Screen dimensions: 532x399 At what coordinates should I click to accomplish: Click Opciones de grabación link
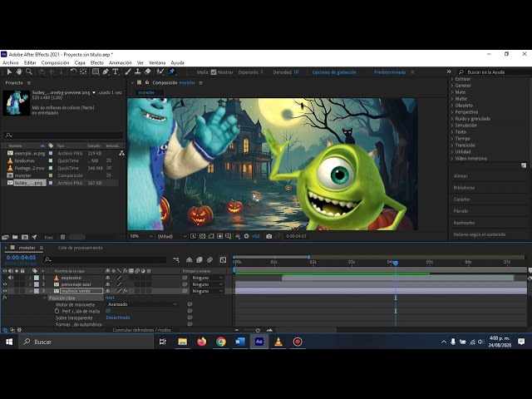pos(334,72)
